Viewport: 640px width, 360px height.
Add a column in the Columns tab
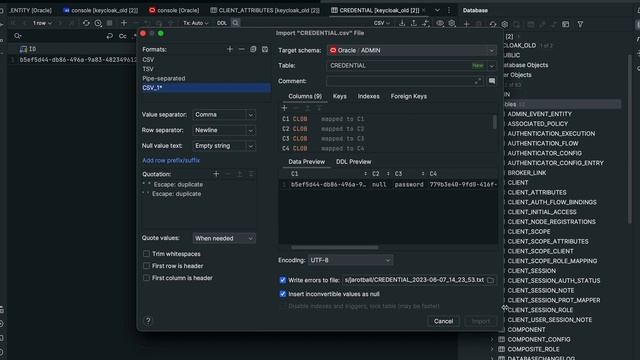[284, 108]
